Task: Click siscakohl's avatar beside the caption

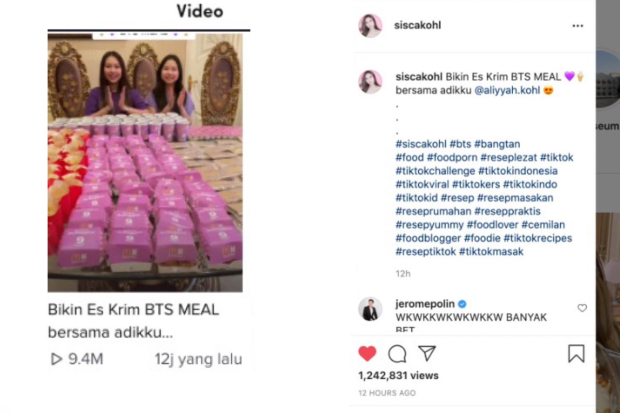Action: coord(370,82)
